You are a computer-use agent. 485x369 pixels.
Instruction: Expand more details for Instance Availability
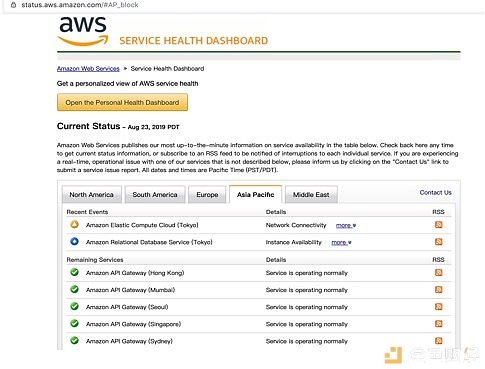(341, 243)
